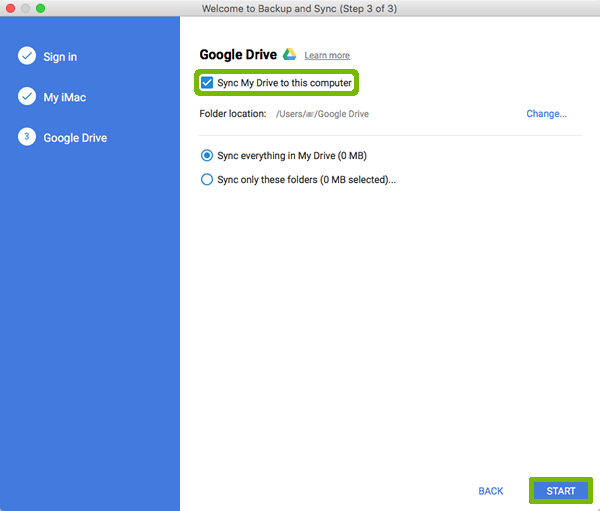The height and width of the screenshot is (511, 600).
Task: Click the window title Welcome to Backup and Sync
Action: pyautogui.click(x=299, y=8)
